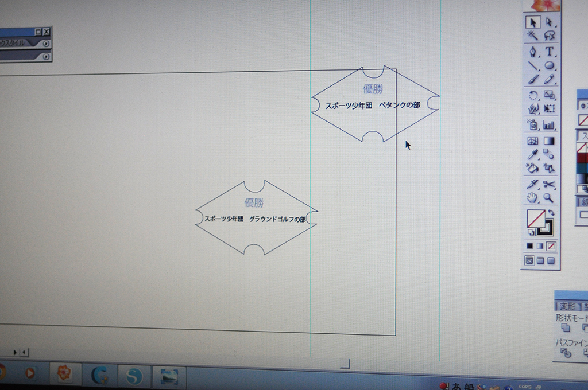588x390 pixels.
Task: Select the Magic Wand tool
Action: [533, 36]
